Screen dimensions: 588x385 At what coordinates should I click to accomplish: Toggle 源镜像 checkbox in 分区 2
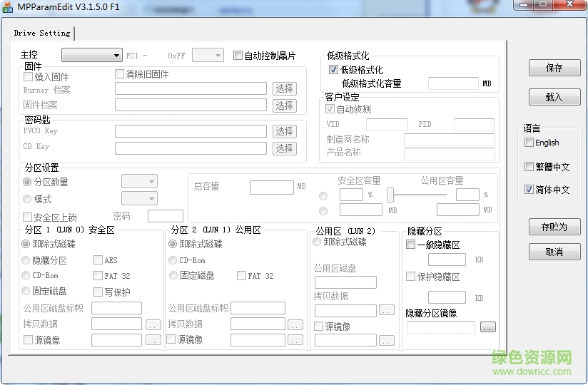point(171,339)
